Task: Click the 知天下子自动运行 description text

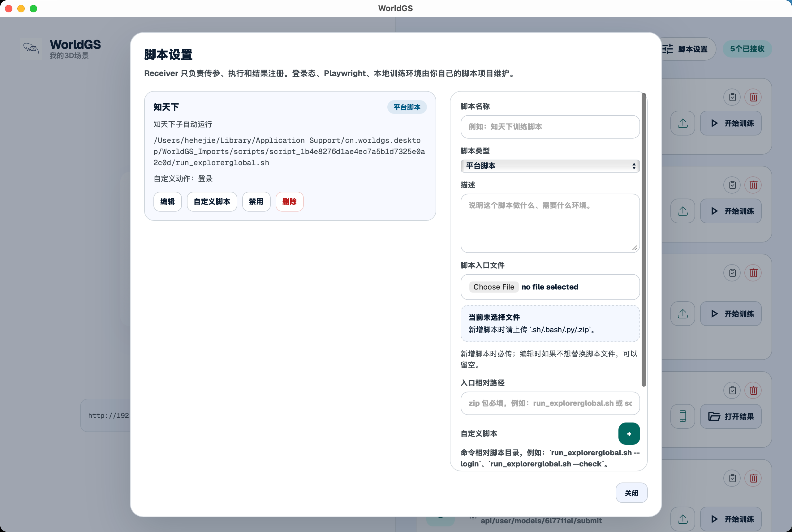Action: 183,125
